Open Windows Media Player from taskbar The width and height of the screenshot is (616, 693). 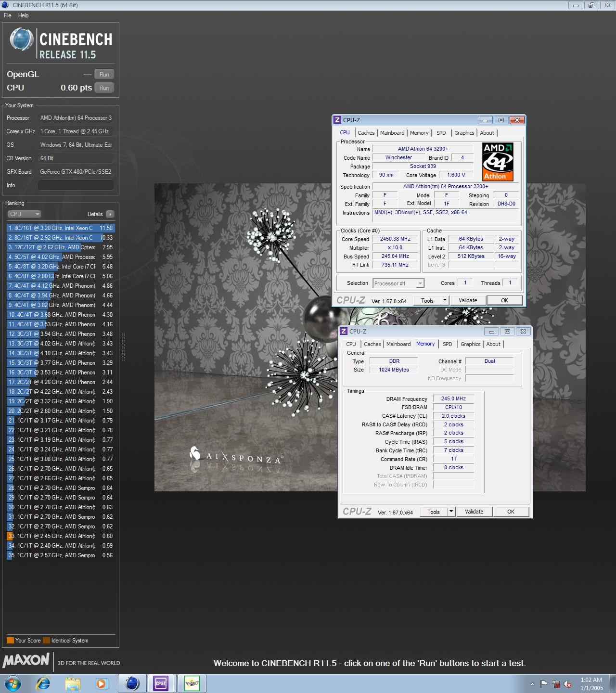101,683
